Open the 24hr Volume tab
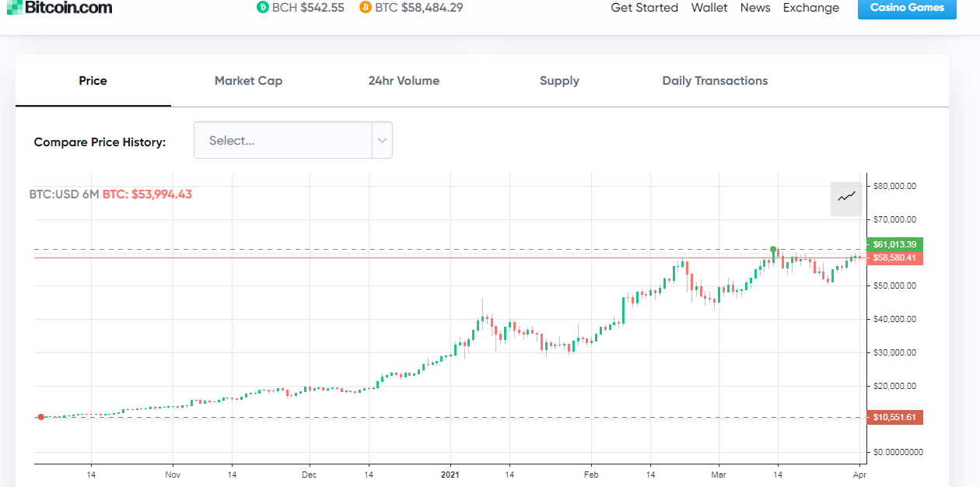Image resolution: width=980 pixels, height=487 pixels. click(404, 81)
